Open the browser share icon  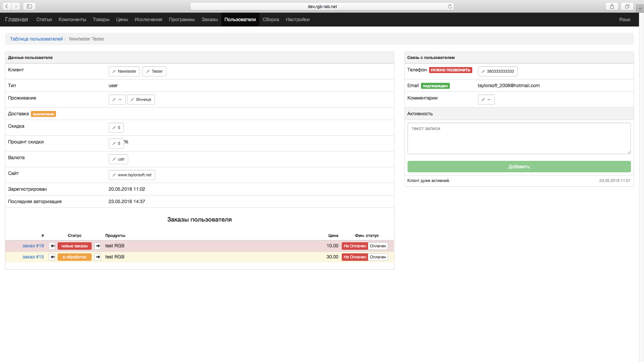(x=612, y=6)
